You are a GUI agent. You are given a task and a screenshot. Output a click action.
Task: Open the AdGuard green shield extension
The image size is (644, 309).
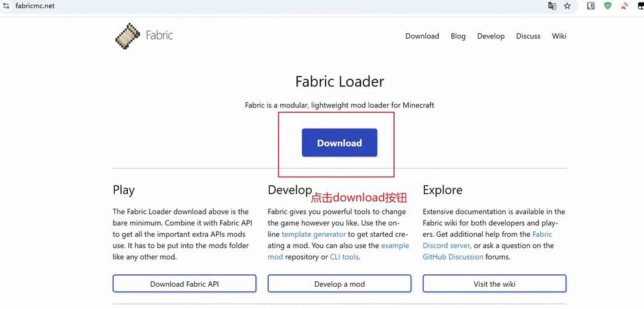tap(608, 6)
